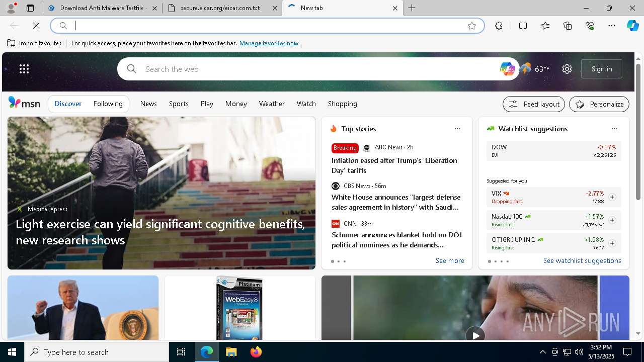Go to the Play section
Viewport: 644px width, 362px height.
tap(207, 104)
